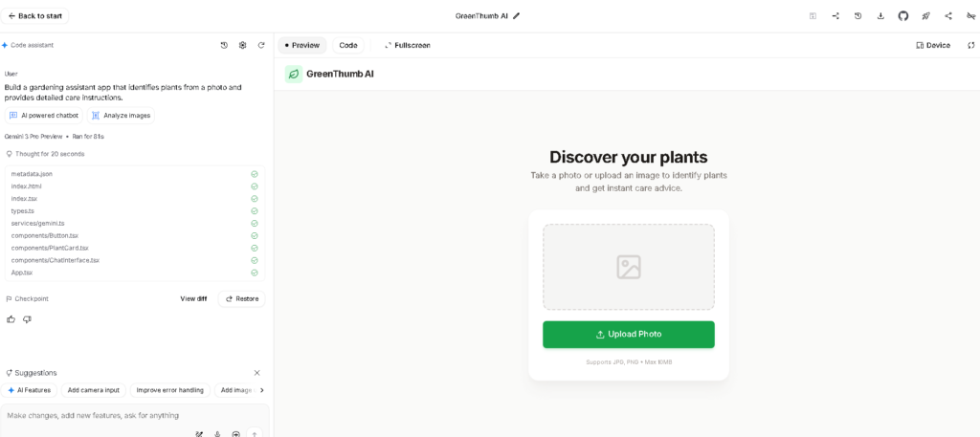Click the microphone icon in prompt box
The image size is (980, 437).
point(217,434)
